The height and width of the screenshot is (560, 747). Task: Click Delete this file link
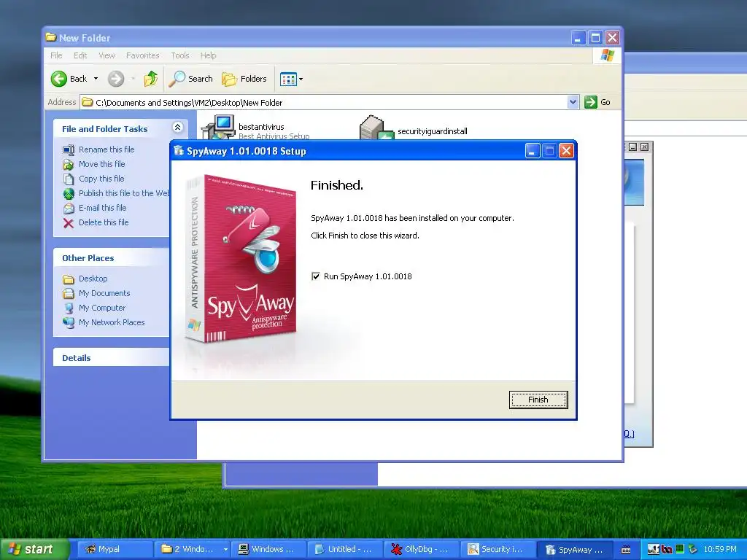click(104, 222)
